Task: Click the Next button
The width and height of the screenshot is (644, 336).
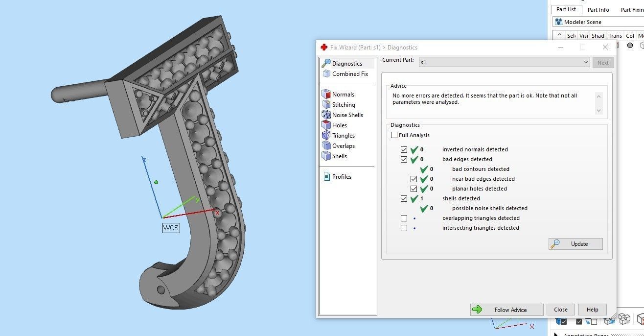Action: [x=603, y=62]
